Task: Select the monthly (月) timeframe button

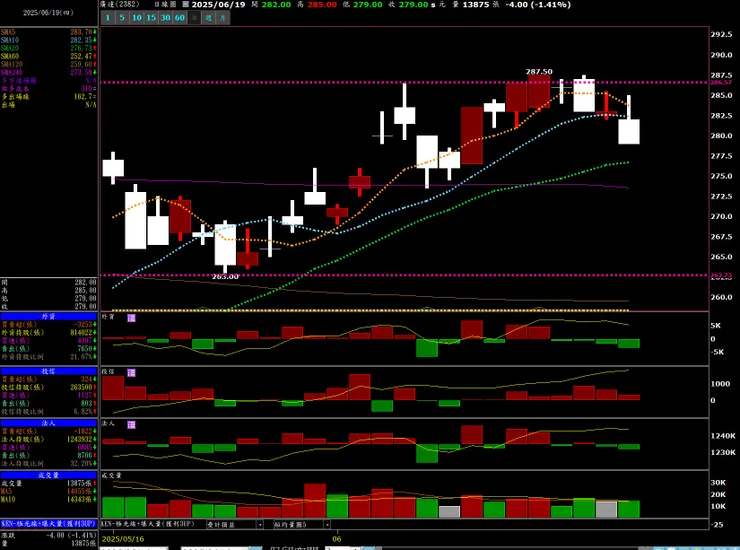Action: [x=223, y=18]
